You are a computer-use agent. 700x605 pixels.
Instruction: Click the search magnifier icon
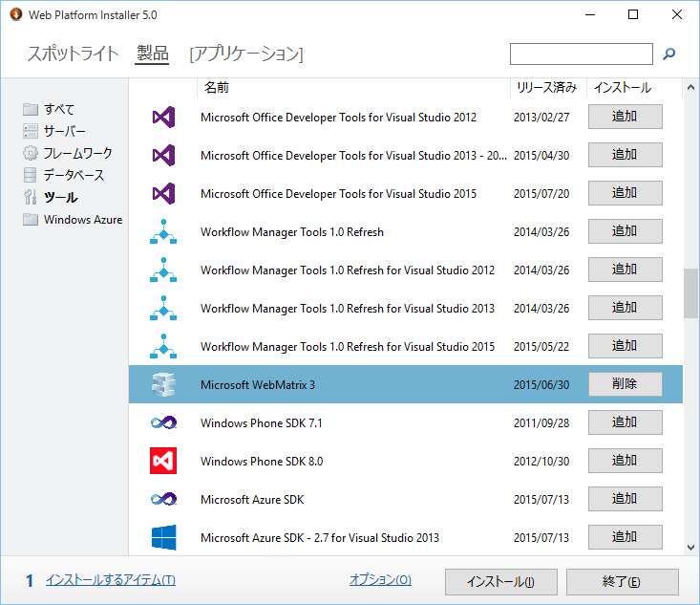(668, 54)
